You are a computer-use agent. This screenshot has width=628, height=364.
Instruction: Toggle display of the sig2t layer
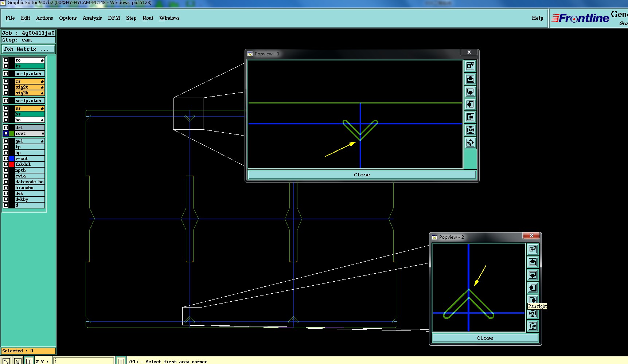click(x=6, y=87)
